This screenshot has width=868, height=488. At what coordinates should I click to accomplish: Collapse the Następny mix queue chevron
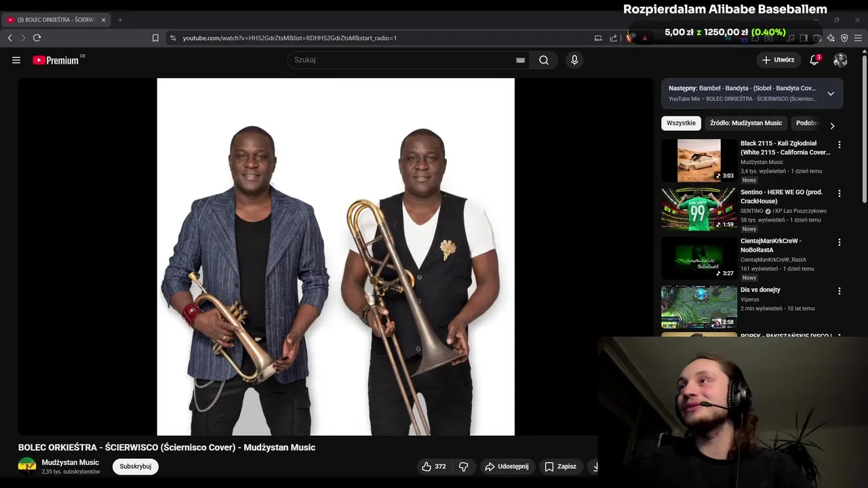831,94
